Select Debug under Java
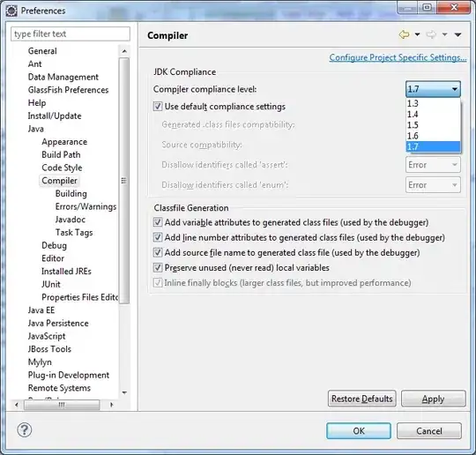476x455 pixels. pyautogui.click(x=54, y=245)
